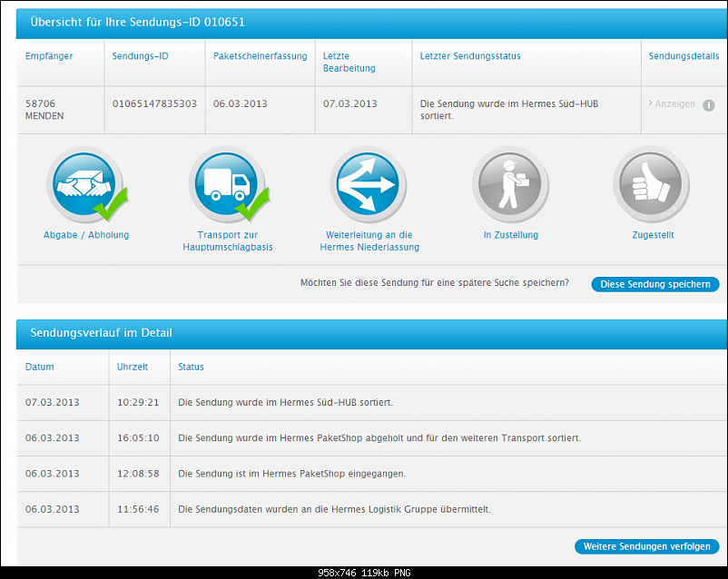Click the Uhrzeit column header
This screenshot has width=728, height=579.
133,367
